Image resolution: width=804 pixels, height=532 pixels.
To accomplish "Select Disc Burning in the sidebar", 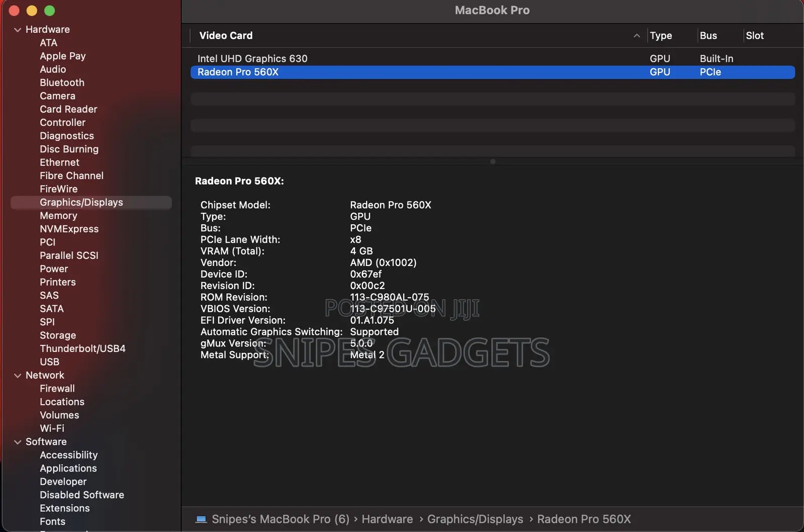I will (69, 149).
